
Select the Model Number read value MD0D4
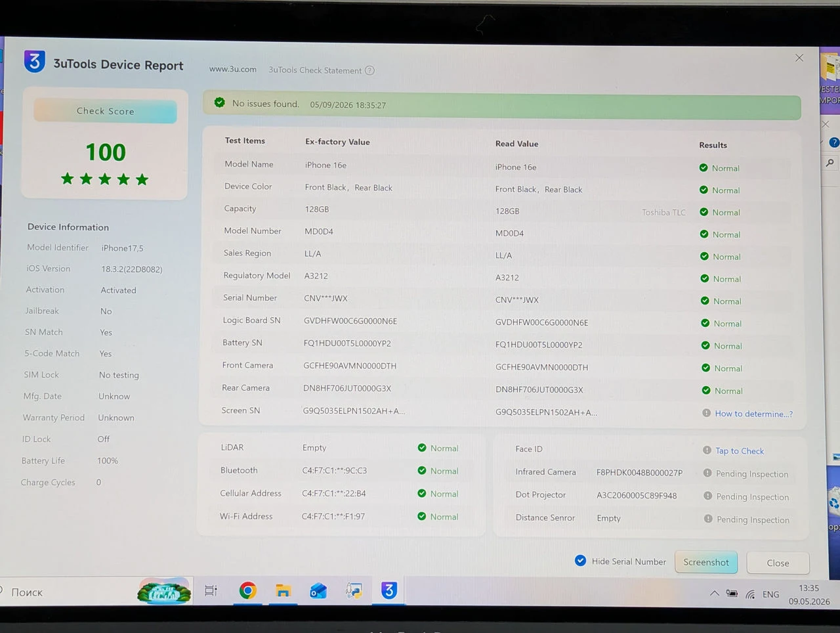510,233
